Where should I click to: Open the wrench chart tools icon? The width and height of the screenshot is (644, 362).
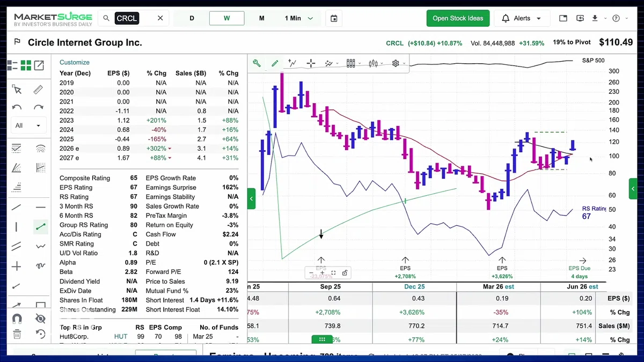point(257,63)
